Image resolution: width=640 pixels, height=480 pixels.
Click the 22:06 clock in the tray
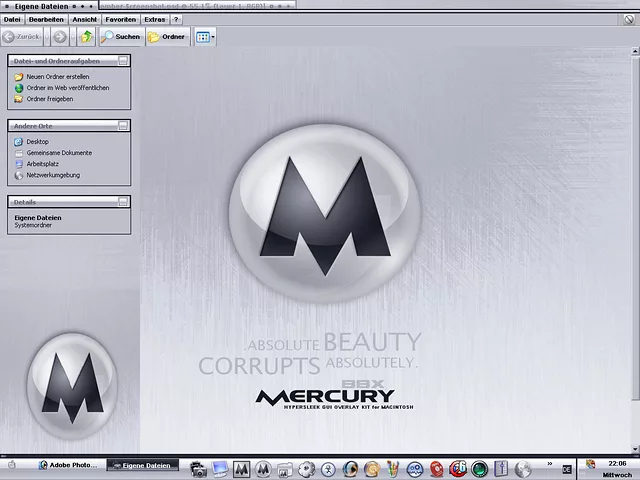click(x=617, y=464)
